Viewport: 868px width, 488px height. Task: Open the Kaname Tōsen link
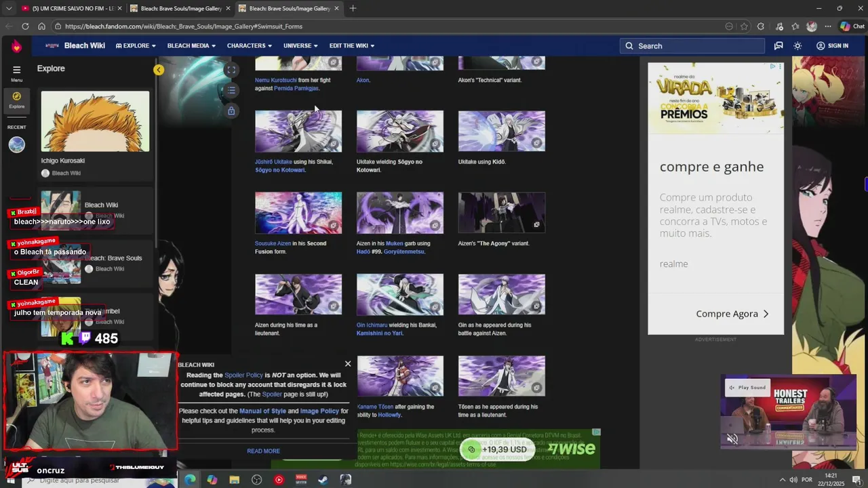click(x=376, y=407)
